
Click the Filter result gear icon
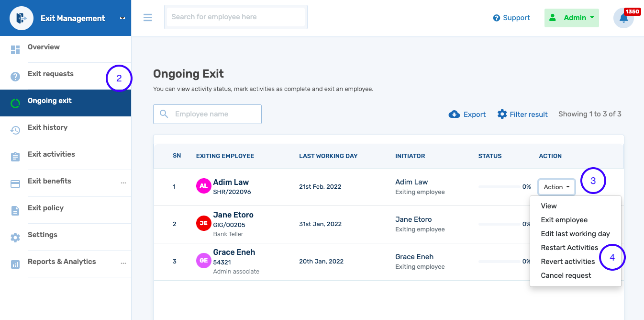click(x=502, y=114)
